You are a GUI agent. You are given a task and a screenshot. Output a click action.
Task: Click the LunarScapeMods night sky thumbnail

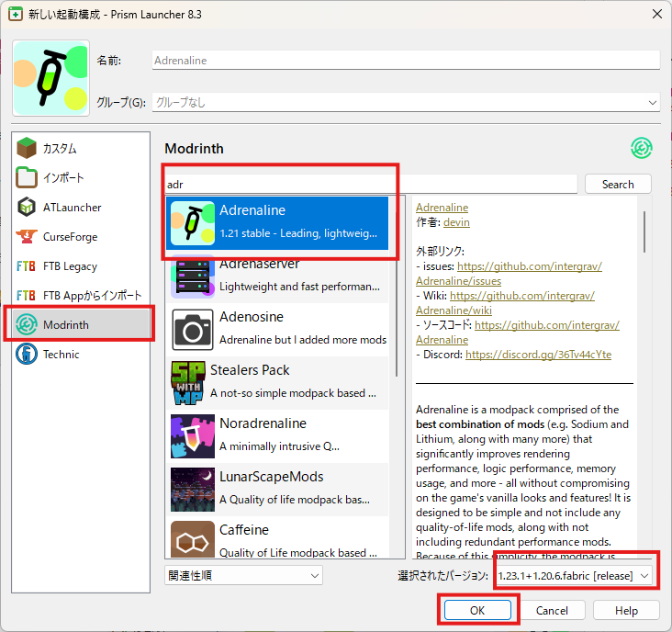[193, 490]
